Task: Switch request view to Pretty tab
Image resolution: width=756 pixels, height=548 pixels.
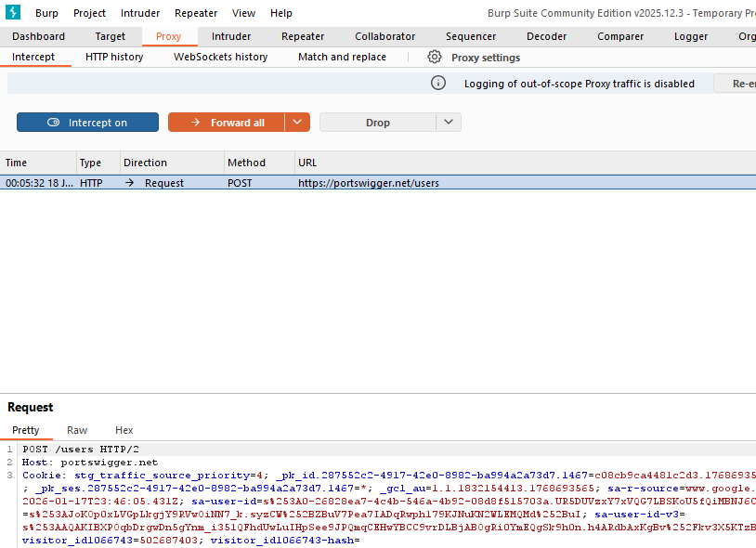Action: point(26,430)
